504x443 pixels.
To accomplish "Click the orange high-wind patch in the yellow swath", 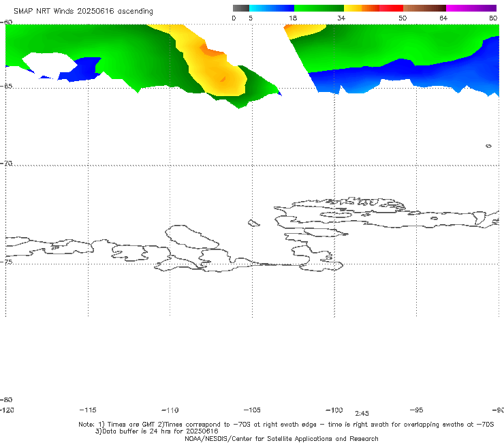I will click(211, 50).
